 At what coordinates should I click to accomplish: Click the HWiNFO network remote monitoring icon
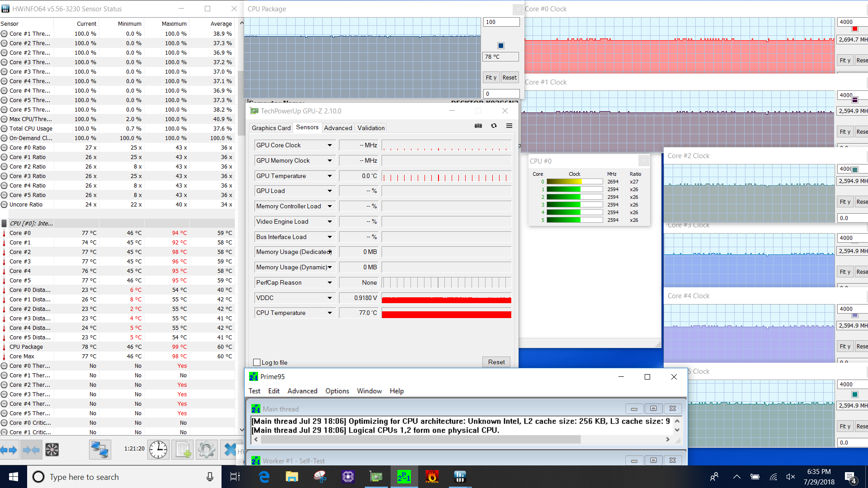(99, 450)
